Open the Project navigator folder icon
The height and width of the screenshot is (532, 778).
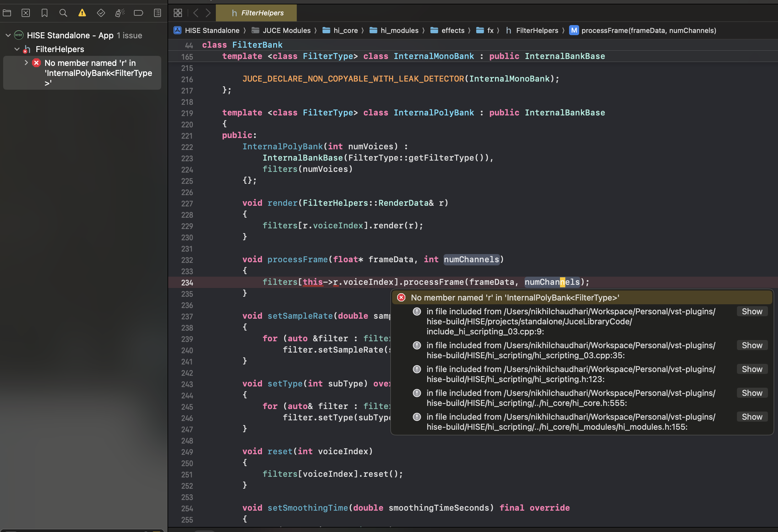pyautogui.click(x=7, y=13)
